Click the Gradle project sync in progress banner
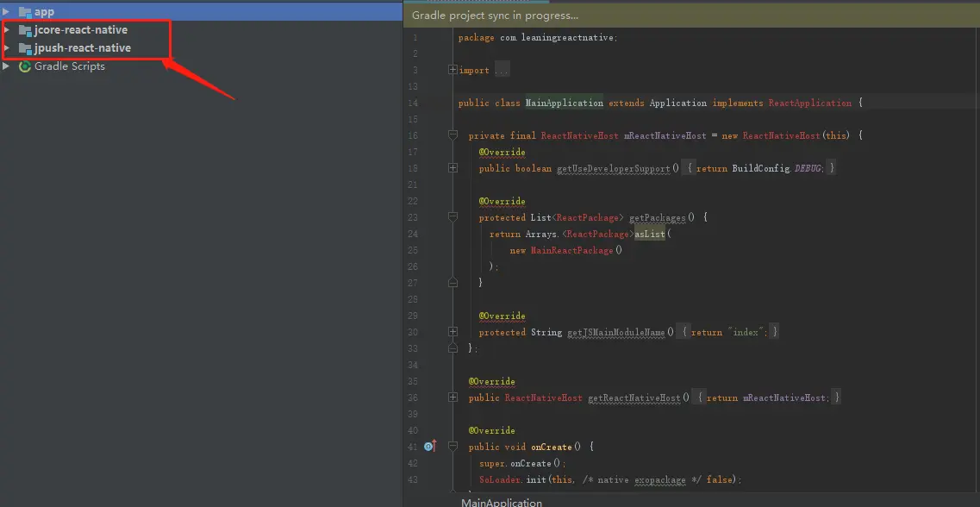The width and height of the screenshot is (980, 507). click(x=692, y=16)
